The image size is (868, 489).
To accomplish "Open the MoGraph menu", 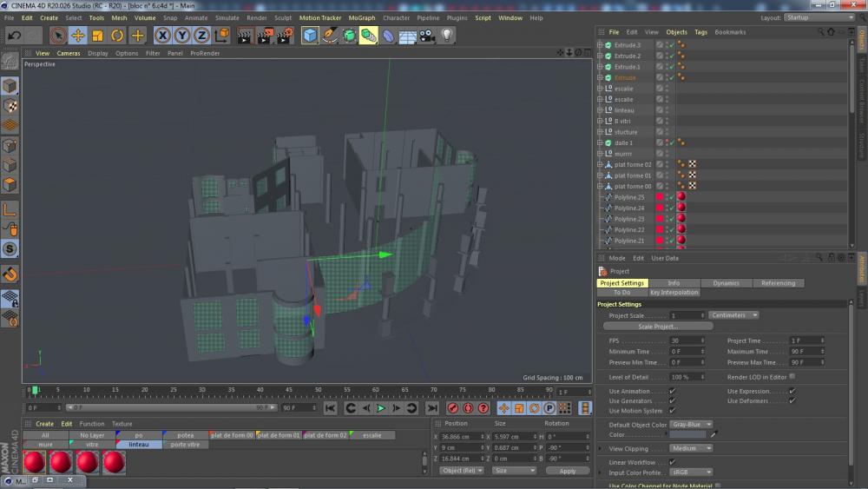I will (x=362, y=17).
